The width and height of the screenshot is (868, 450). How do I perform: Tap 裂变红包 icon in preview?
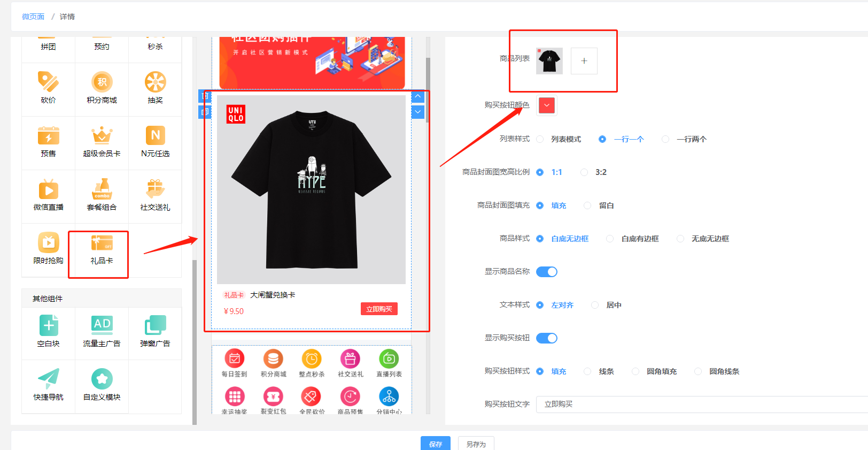point(273,396)
